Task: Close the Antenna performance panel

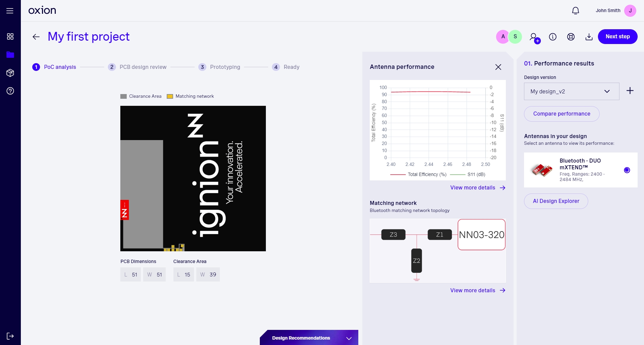Action: pos(498,67)
